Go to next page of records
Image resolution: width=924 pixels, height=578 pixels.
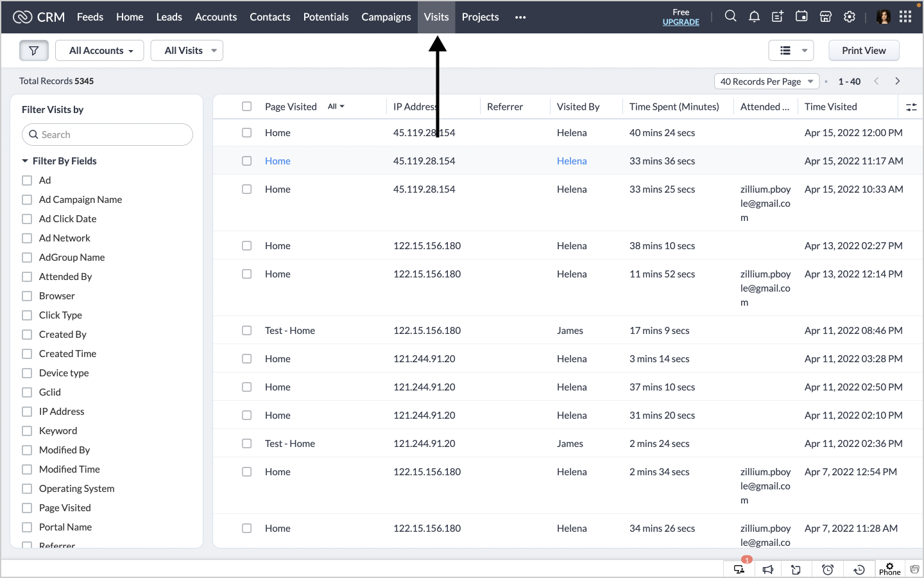898,82
